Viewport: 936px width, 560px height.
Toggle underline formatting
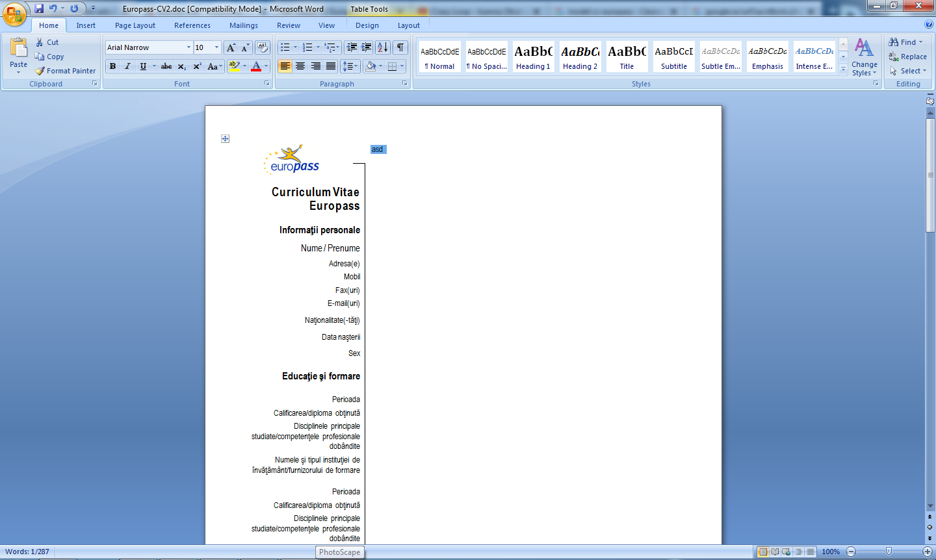pyautogui.click(x=143, y=66)
